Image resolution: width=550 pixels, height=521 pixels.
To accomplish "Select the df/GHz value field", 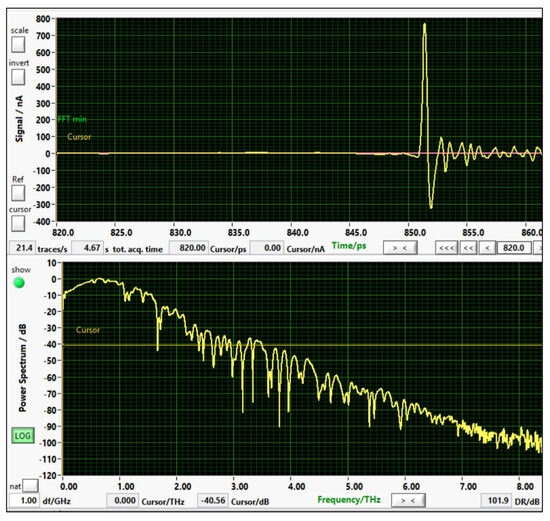I will pyautogui.click(x=24, y=500).
